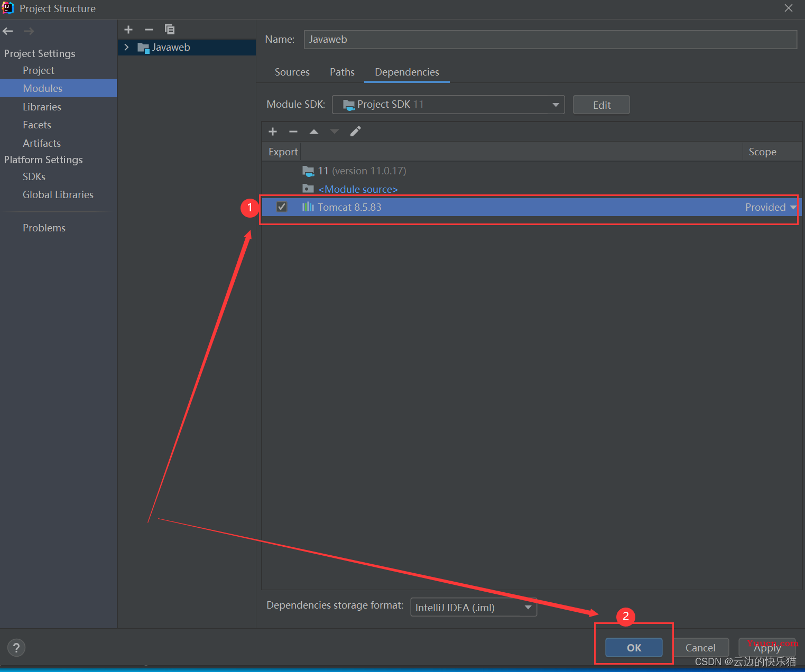Click the IntelliJ logo in title bar
This screenshot has height=672, width=805.
tap(8, 8)
